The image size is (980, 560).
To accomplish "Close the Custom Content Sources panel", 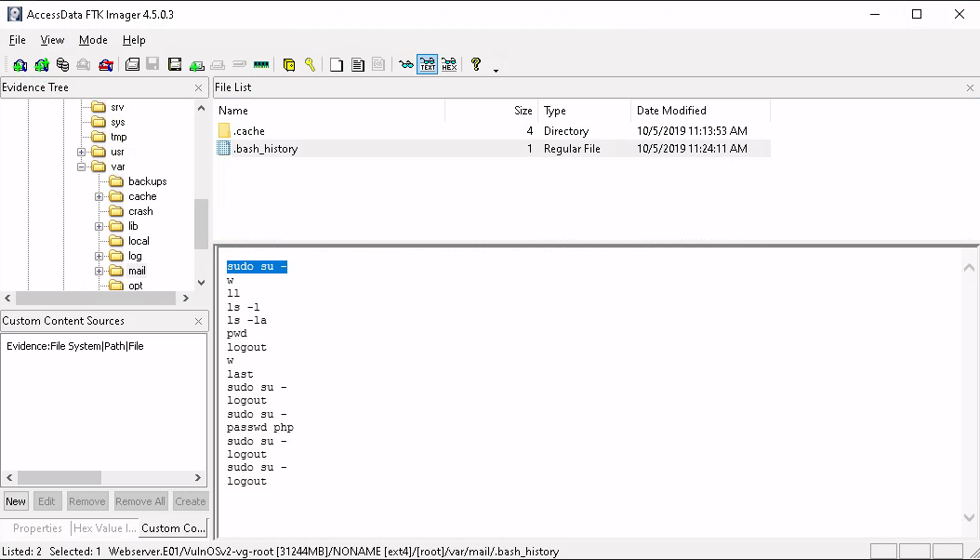I will click(x=198, y=321).
